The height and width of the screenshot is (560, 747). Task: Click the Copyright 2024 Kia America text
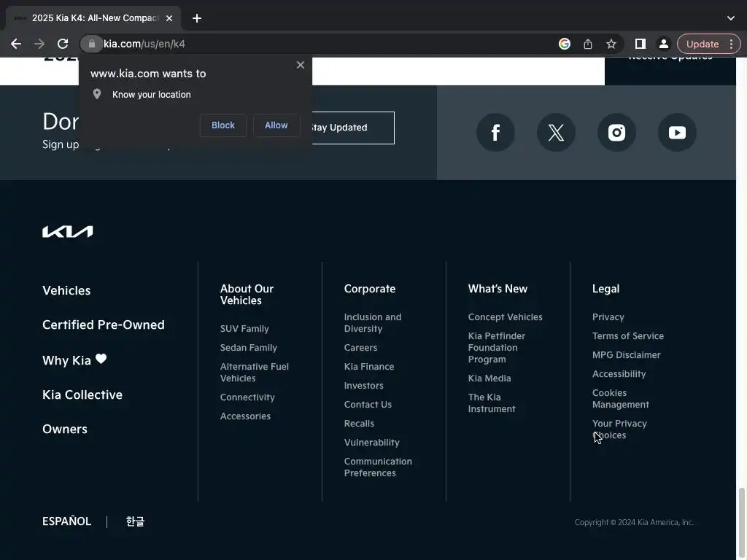(x=634, y=522)
